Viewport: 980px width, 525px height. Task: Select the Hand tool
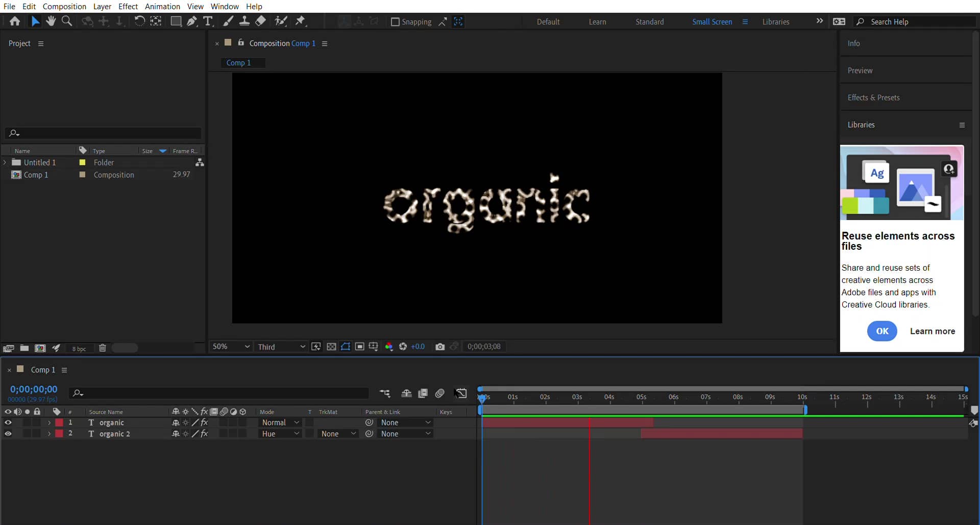coord(51,21)
